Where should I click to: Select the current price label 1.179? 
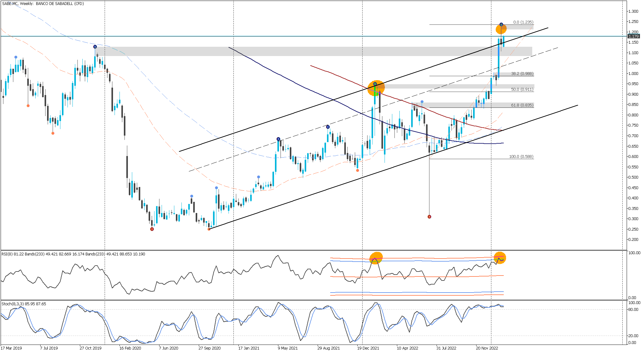pyautogui.click(x=633, y=36)
